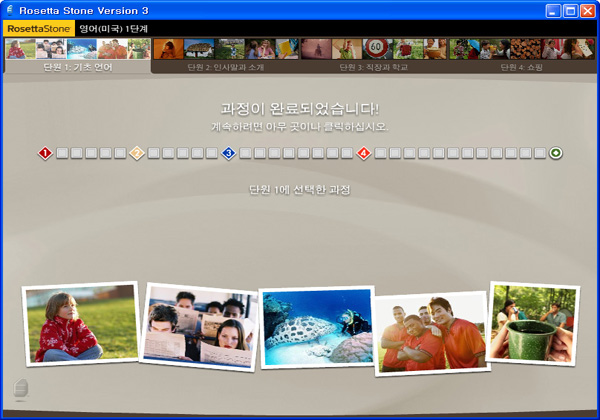Click the stacked logs thumbnail in unit 4
Viewport: 600px width, 420px height.
coord(525,49)
